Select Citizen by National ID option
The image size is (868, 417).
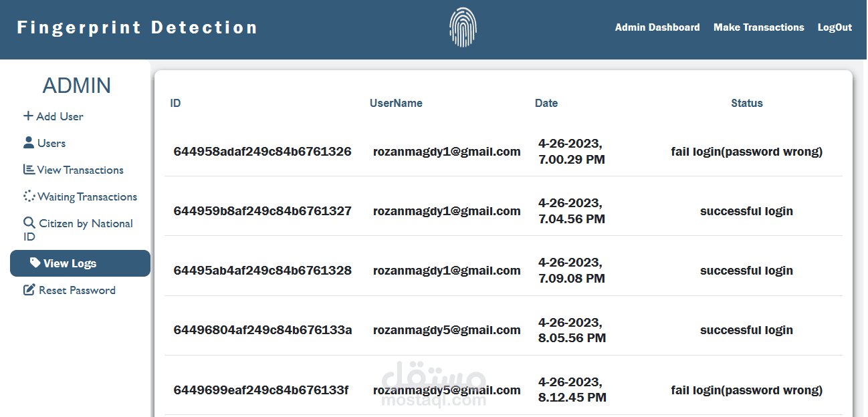click(x=86, y=223)
